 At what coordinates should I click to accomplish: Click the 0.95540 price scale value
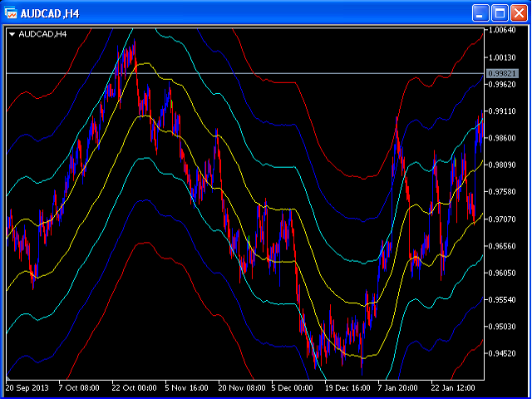click(502, 299)
